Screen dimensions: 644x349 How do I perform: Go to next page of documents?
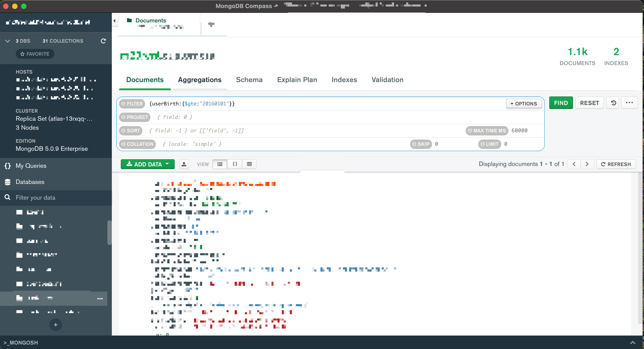[587, 164]
